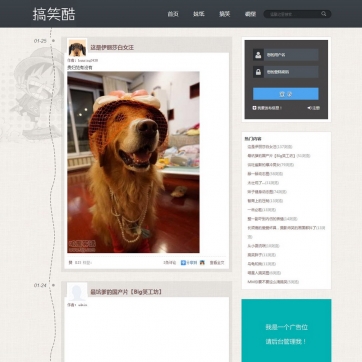Click the search magnifier icon in the header
This screenshot has height=362, width=362.
point(323,14)
